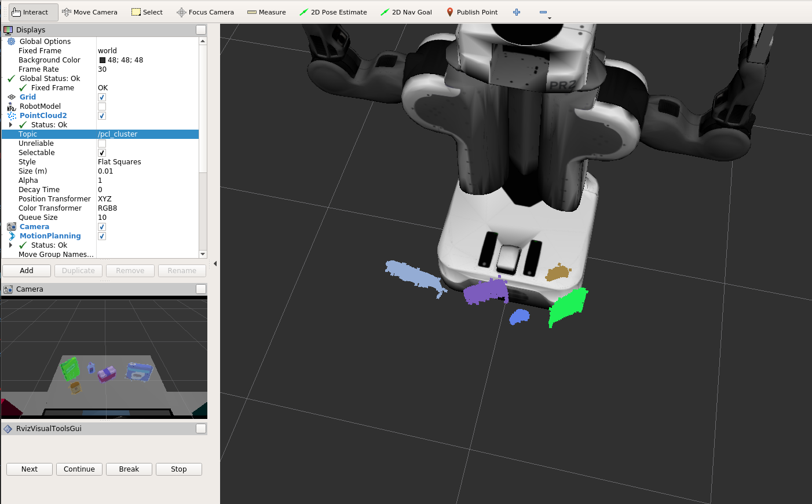812x504 pixels.
Task: Activate the Move Camera tool
Action: (90, 12)
